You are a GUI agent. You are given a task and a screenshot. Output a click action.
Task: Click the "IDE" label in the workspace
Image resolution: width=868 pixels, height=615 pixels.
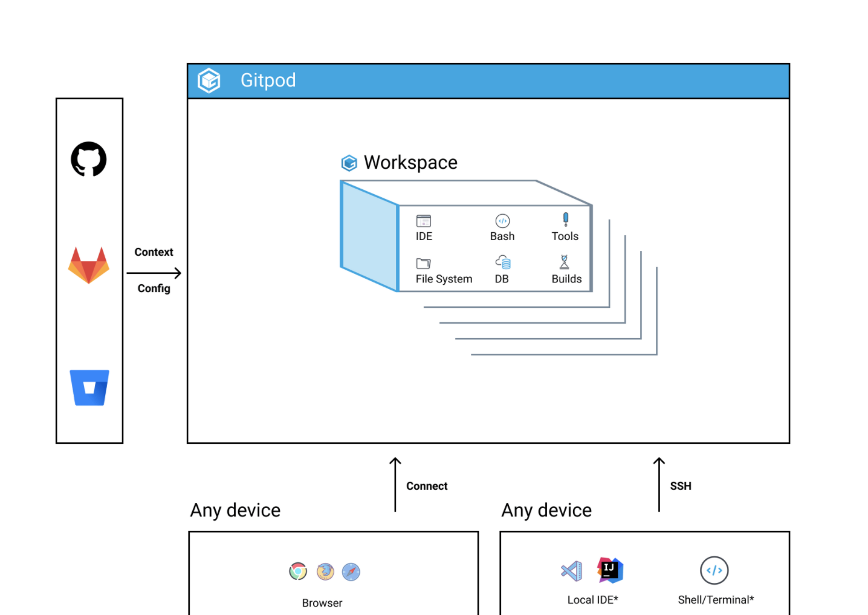(x=424, y=236)
